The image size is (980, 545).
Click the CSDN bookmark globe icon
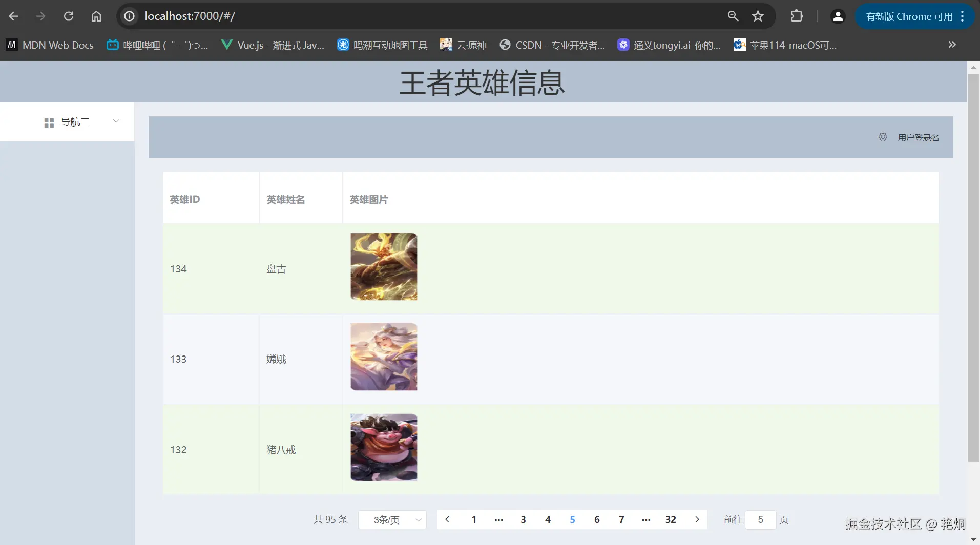[505, 45]
